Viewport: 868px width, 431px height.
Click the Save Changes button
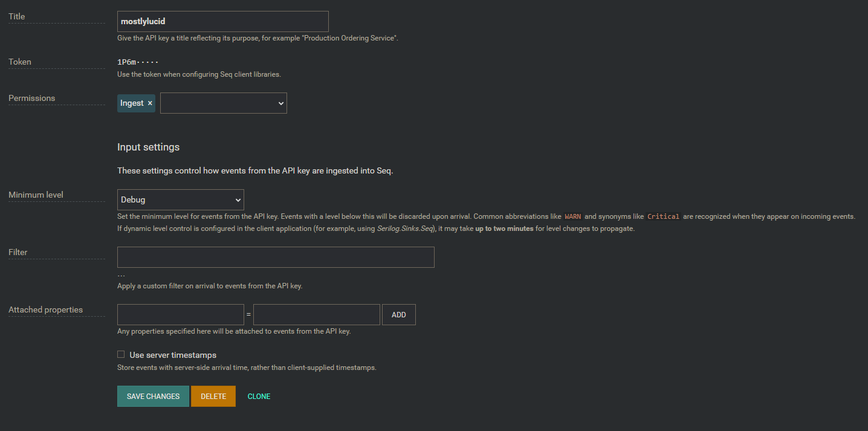(153, 397)
